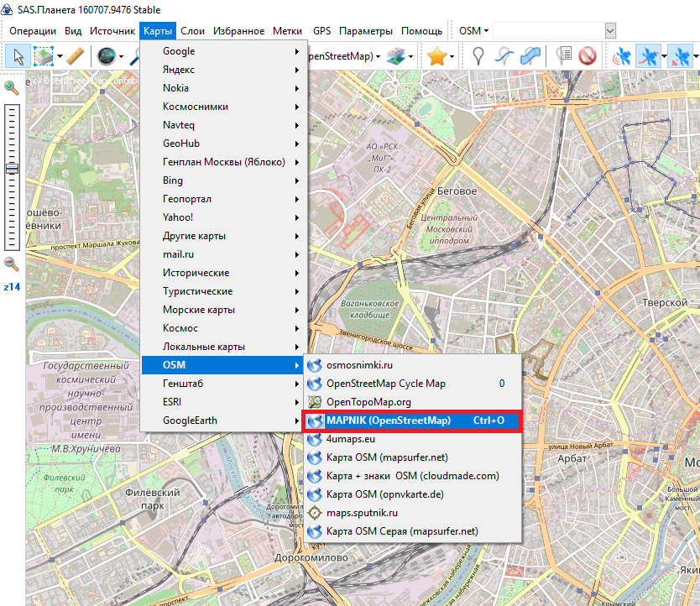Viewport: 700px width, 606px height.
Task: Open the selection tool dropdown arrow
Action: pos(60,57)
